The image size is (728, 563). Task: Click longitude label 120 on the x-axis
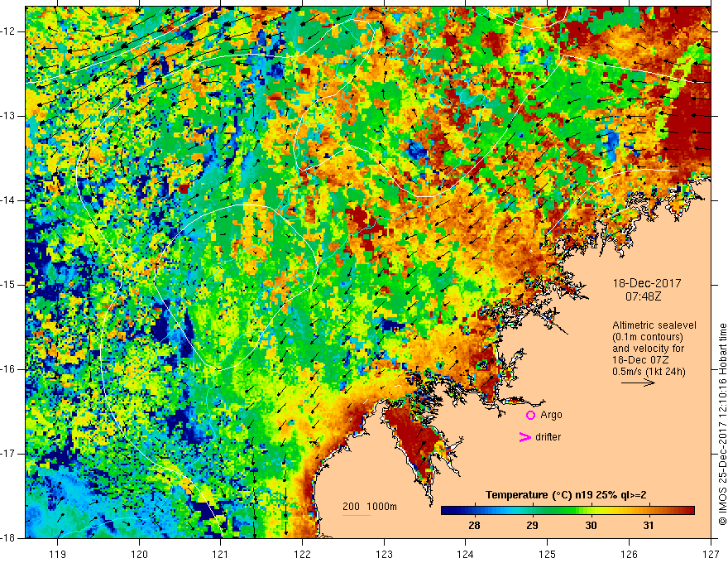139,554
